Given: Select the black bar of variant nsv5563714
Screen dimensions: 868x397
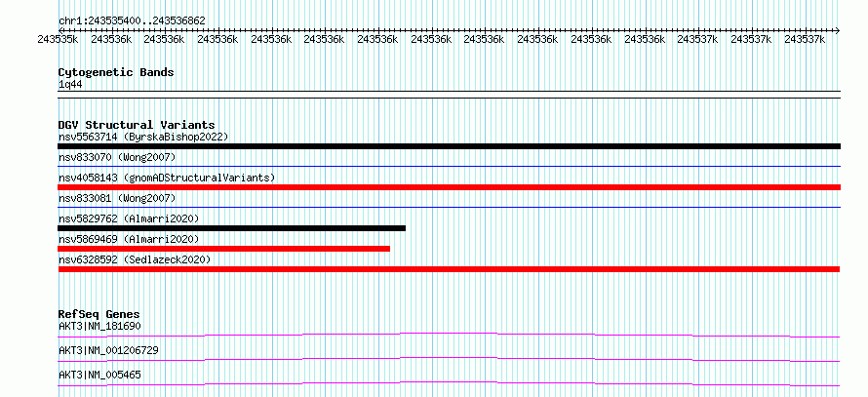Looking at the screenshot, I should (x=449, y=146).
